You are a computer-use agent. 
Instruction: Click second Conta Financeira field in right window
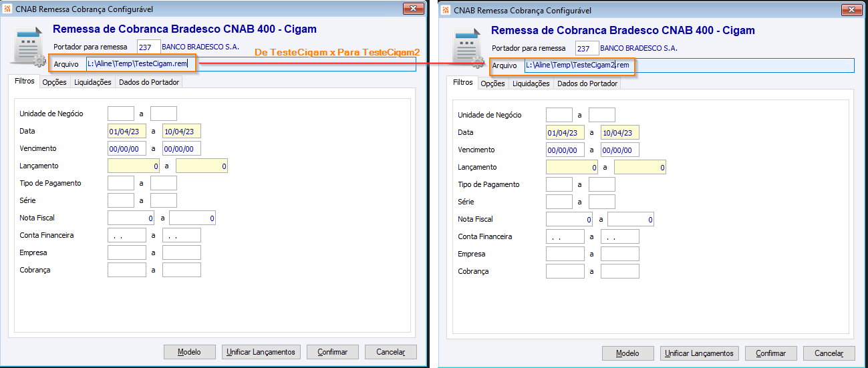[x=620, y=236]
